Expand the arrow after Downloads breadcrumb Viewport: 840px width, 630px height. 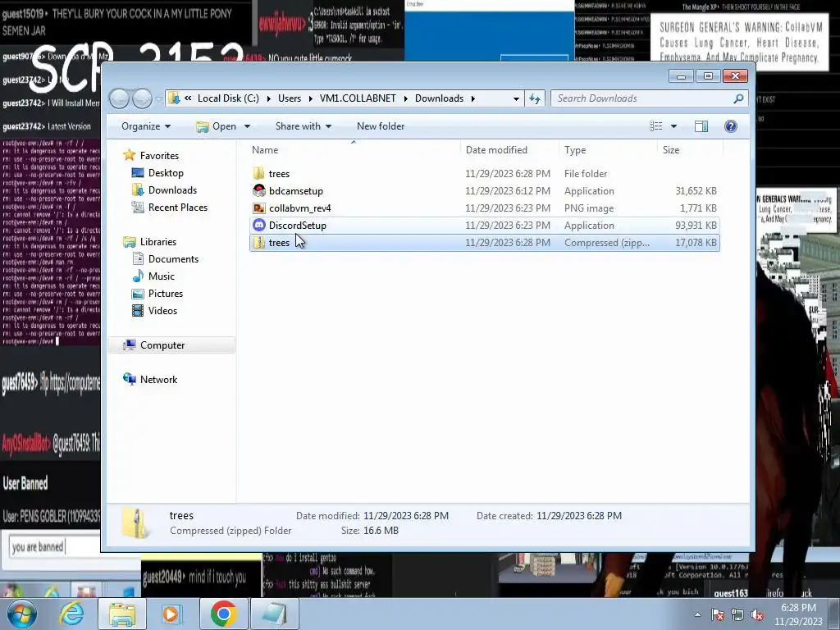pyautogui.click(x=473, y=98)
